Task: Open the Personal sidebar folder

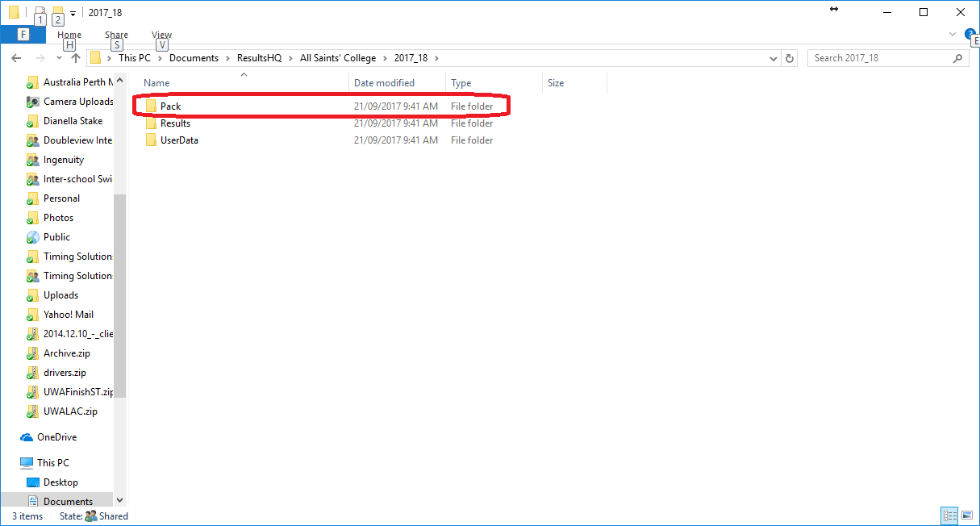Action: click(53, 198)
